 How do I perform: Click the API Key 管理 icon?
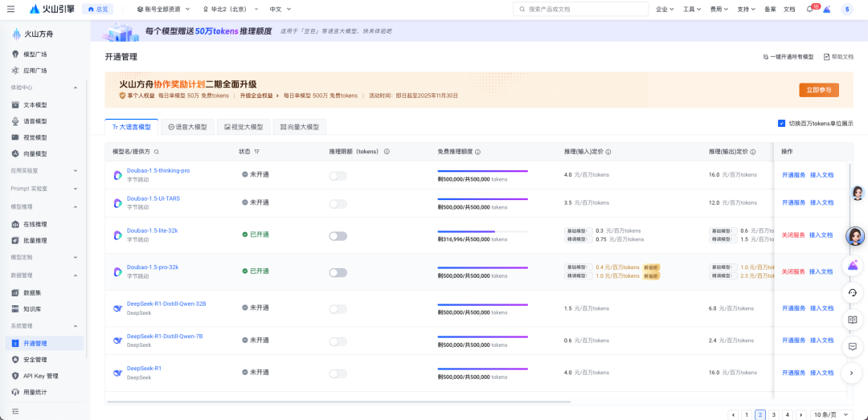coord(15,376)
